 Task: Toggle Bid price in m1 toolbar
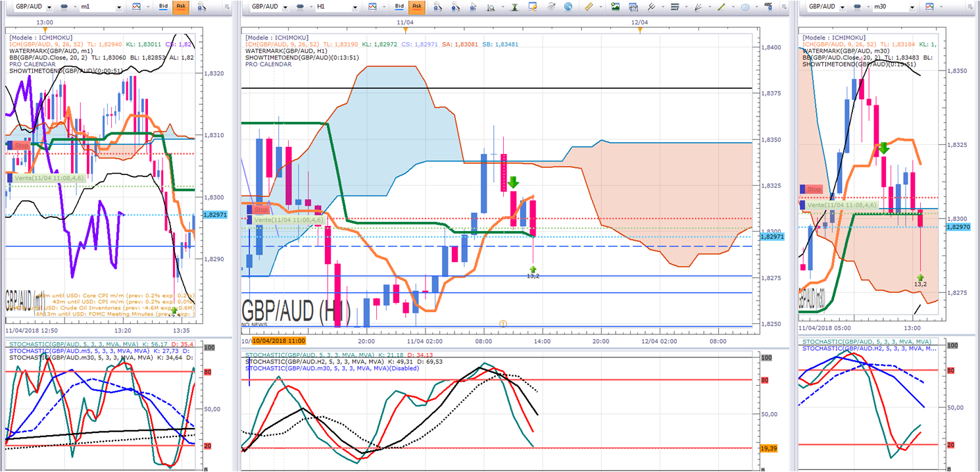(x=163, y=7)
